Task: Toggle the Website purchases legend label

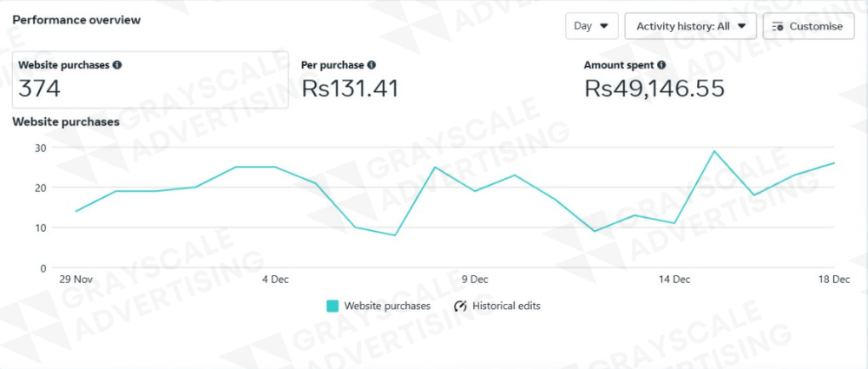Action: click(x=387, y=306)
